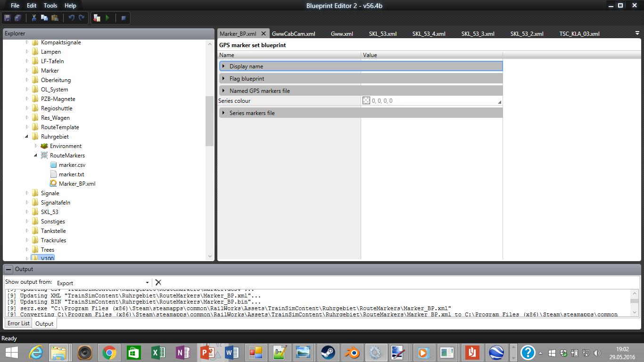Select the Oberleitung folder
644x362 pixels.
[56, 80]
